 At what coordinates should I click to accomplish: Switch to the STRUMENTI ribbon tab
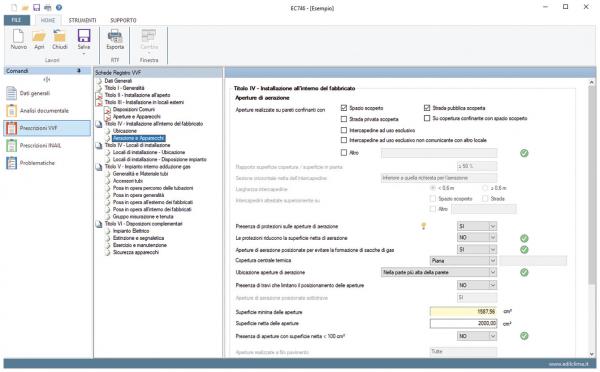[x=82, y=20]
